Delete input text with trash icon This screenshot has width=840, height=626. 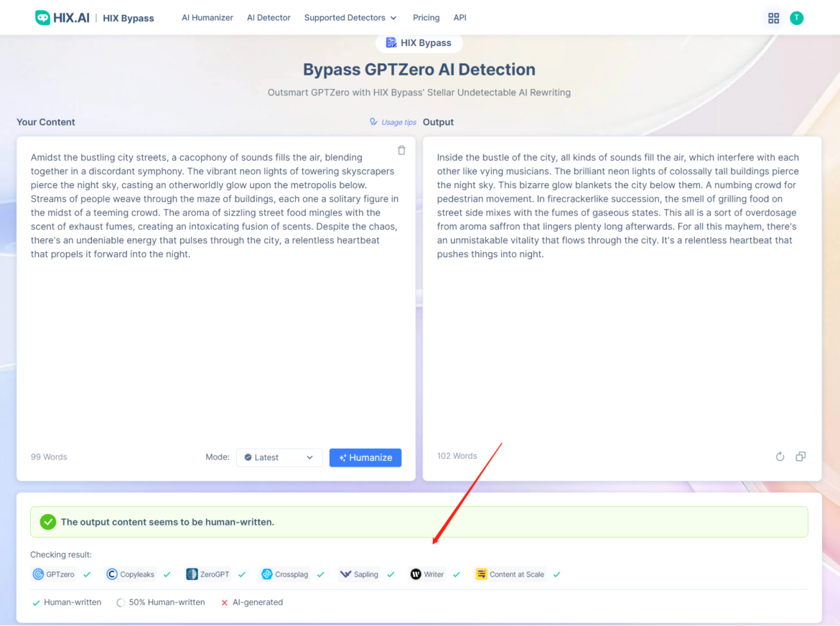coord(401,150)
